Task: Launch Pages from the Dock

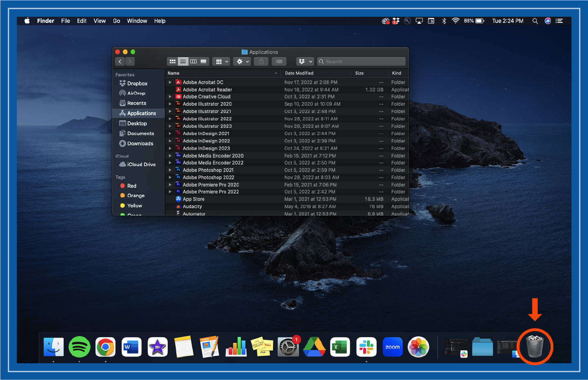Action: [x=210, y=347]
